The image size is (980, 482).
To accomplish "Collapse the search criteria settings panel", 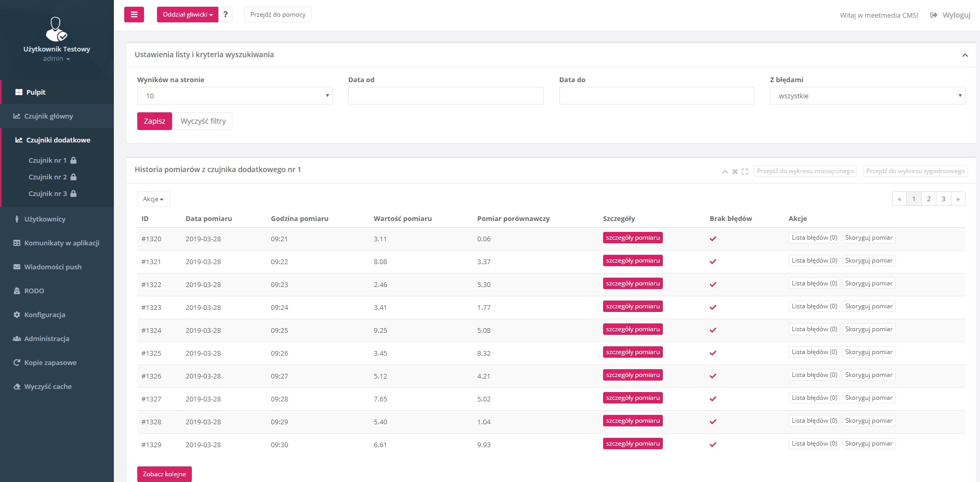I will click(964, 55).
